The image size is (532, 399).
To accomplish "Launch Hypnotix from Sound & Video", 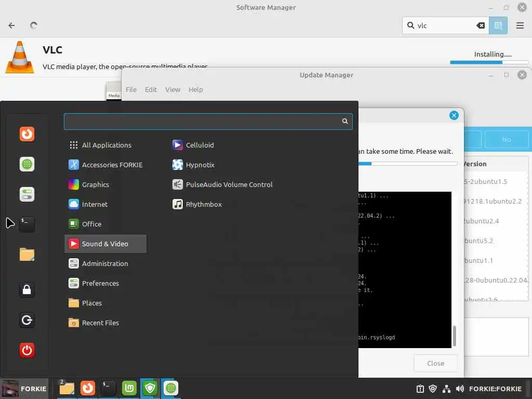I will coord(193,165).
